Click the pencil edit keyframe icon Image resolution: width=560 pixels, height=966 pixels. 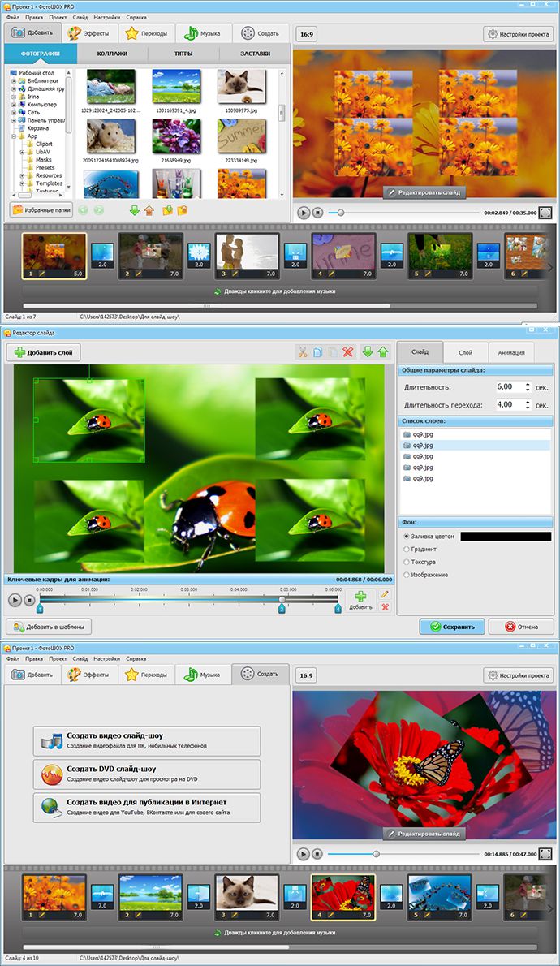(x=385, y=594)
